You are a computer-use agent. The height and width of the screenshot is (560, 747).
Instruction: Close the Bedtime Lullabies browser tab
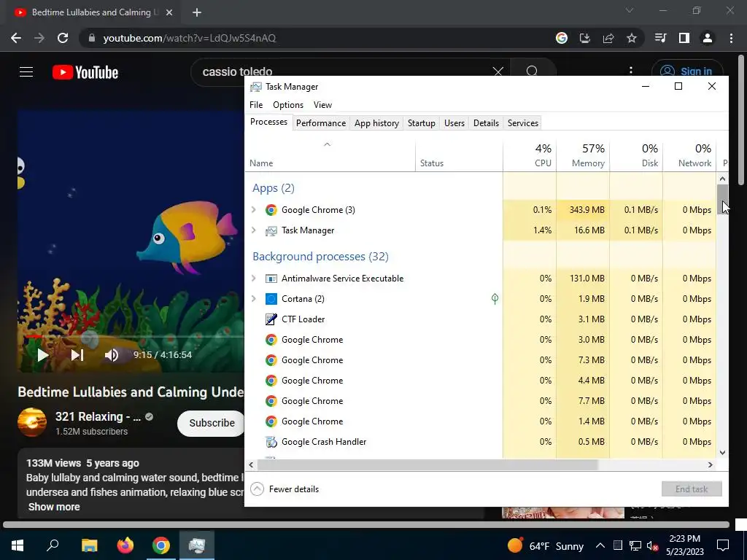tap(169, 12)
